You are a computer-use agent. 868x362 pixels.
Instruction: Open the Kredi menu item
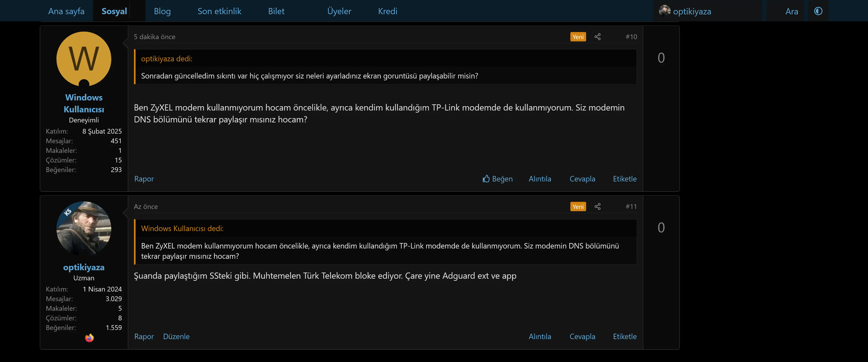tap(388, 11)
